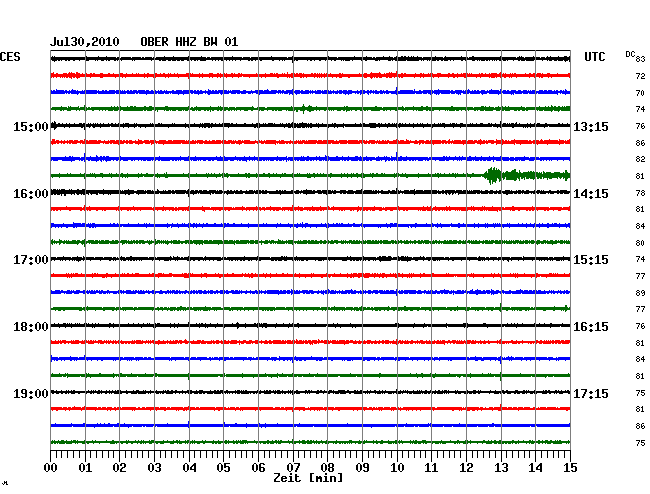Click minute tick label "05" on the axis

[223, 468]
